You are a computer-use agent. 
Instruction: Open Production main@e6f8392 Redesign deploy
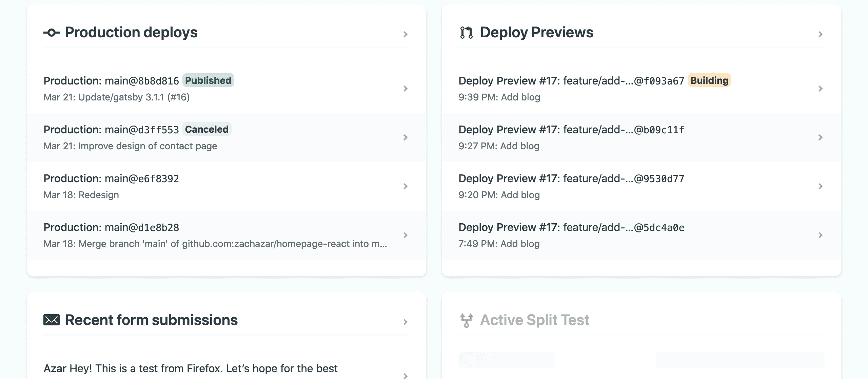coord(226,186)
